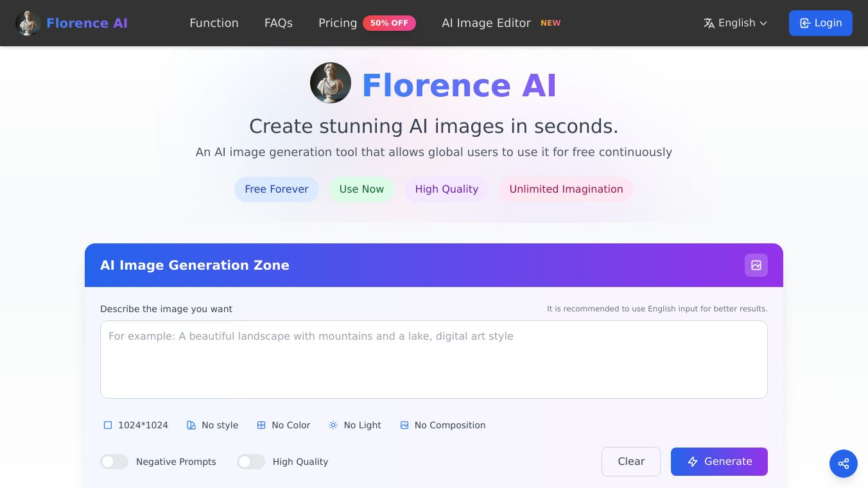The width and height of the screenshot is (868, 488).
Task: Choose a style via No style
Action: pos(213,425)
